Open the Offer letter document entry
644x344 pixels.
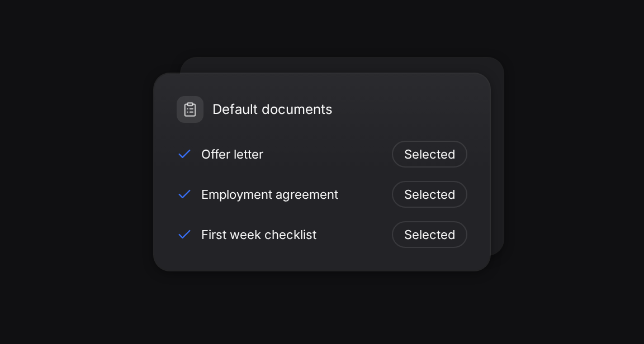(232, 154)
